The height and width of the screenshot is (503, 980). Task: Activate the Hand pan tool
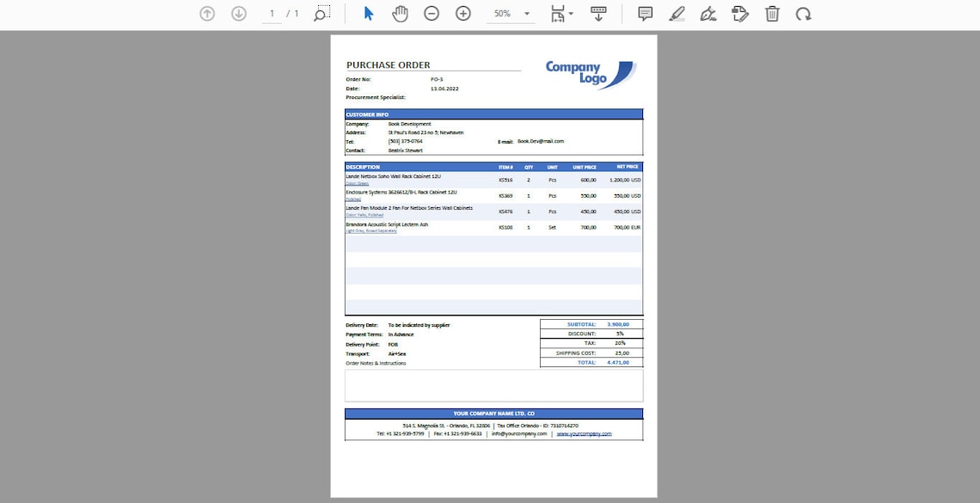click(x=400, y=14)
